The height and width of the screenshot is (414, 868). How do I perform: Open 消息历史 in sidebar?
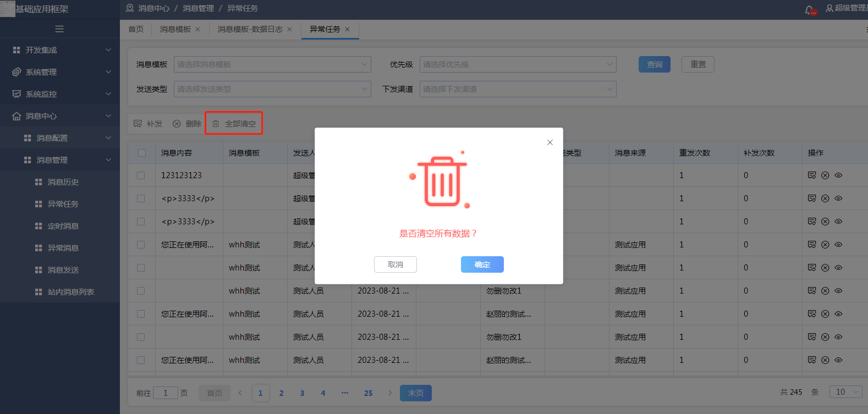[x=60, y=182]
